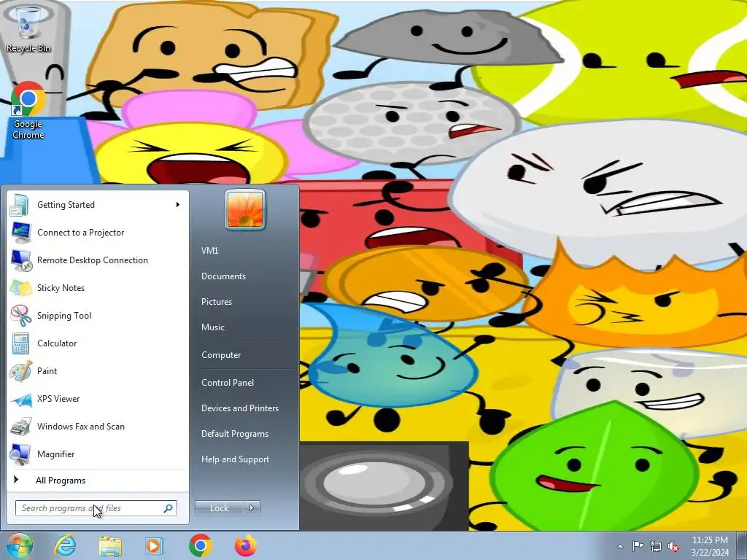Select Connect to a Projector label
747x560 pixels.
click(x=80, y=233)
